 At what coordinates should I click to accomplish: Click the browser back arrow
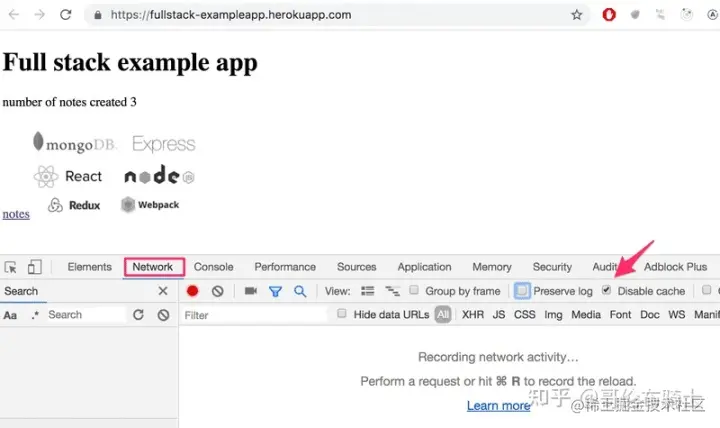14,15
